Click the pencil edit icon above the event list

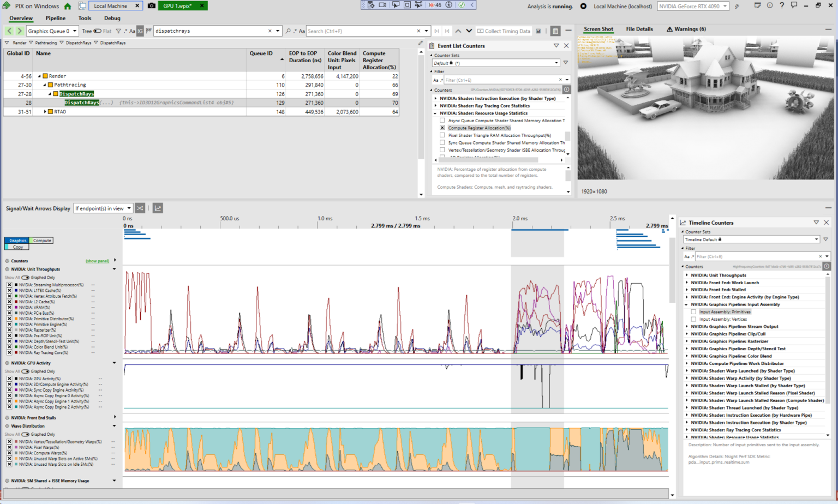pos(420,43)
